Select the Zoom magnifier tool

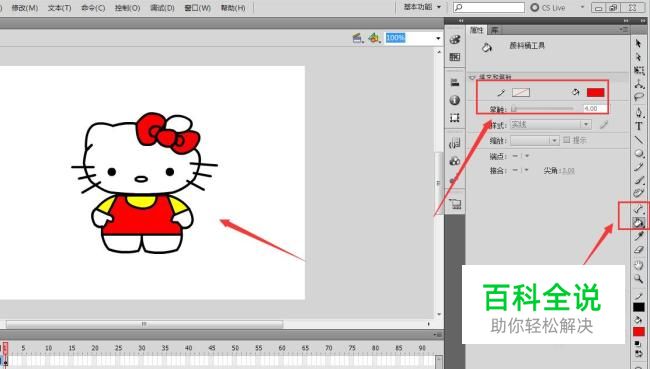[x=639, y=279]
